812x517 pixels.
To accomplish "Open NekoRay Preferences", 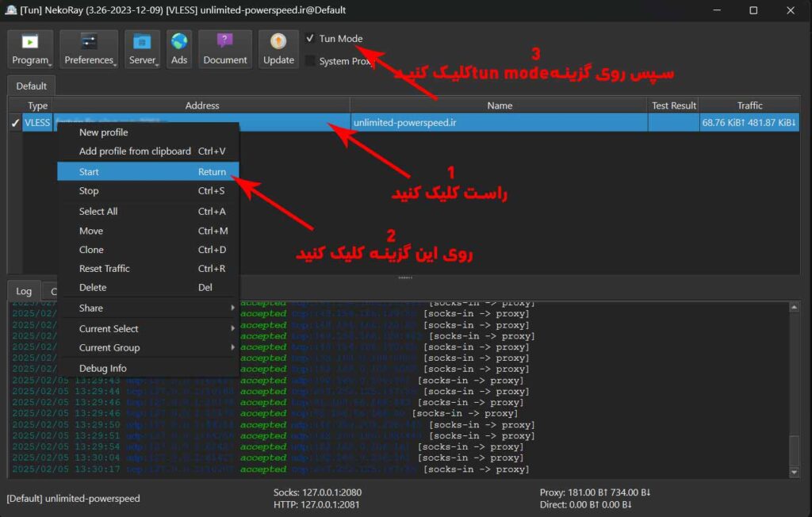I will 88,48.
